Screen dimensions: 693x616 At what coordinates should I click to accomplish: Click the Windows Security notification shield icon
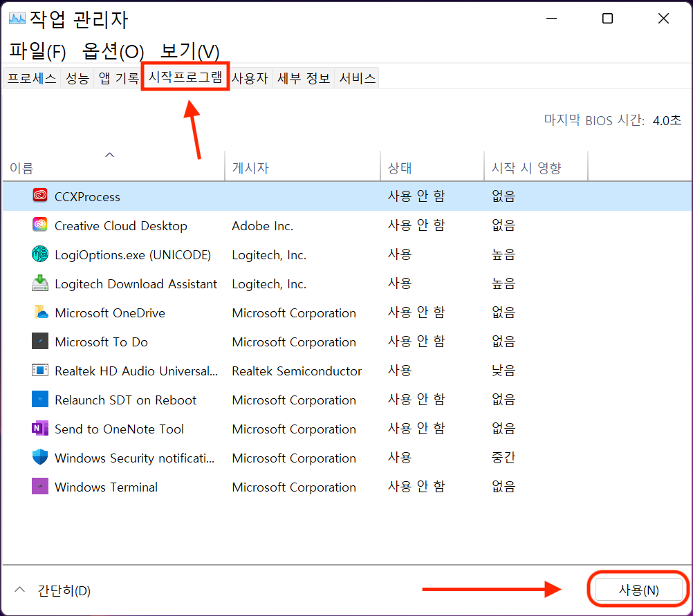(x=40, y=458)
